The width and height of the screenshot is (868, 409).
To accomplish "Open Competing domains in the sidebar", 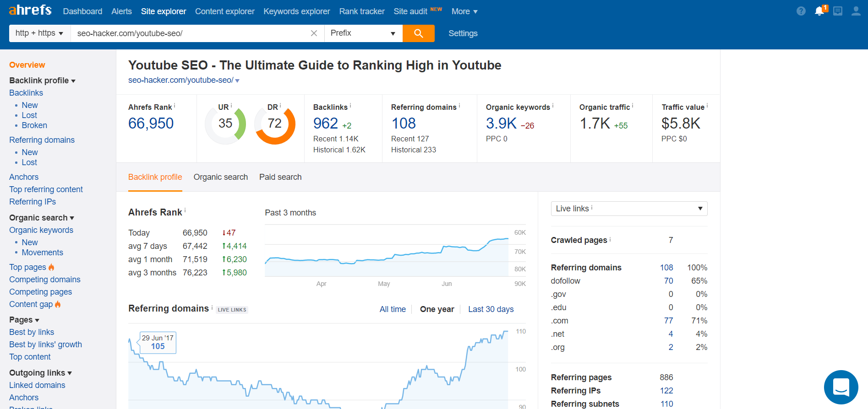I will point(45,280).
